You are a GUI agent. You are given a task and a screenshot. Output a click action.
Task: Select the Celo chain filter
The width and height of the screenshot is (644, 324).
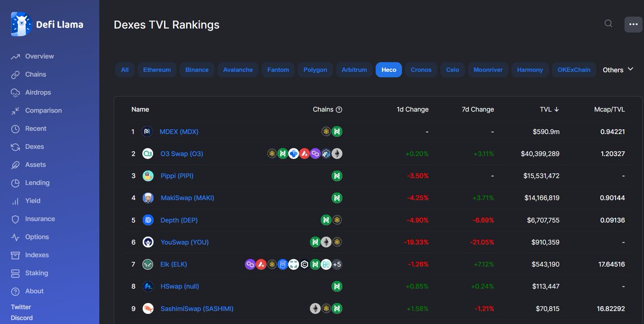pos(452,70)
